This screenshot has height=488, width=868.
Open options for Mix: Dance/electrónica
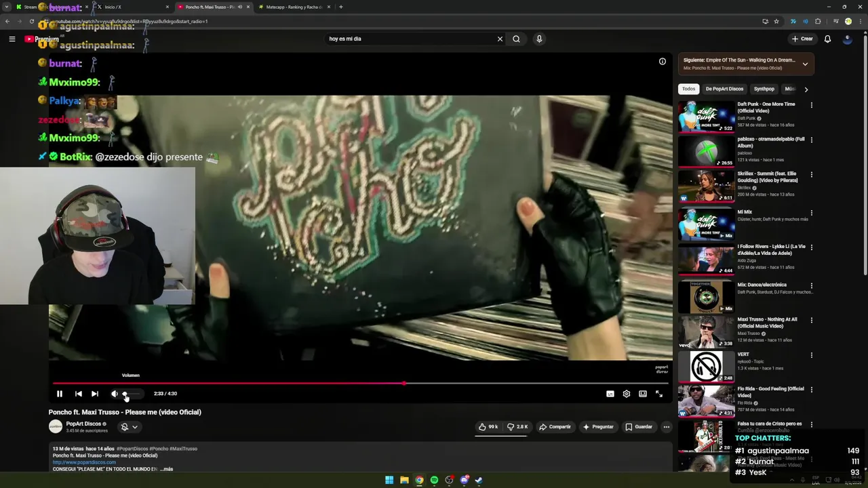(x=811, y=286)
